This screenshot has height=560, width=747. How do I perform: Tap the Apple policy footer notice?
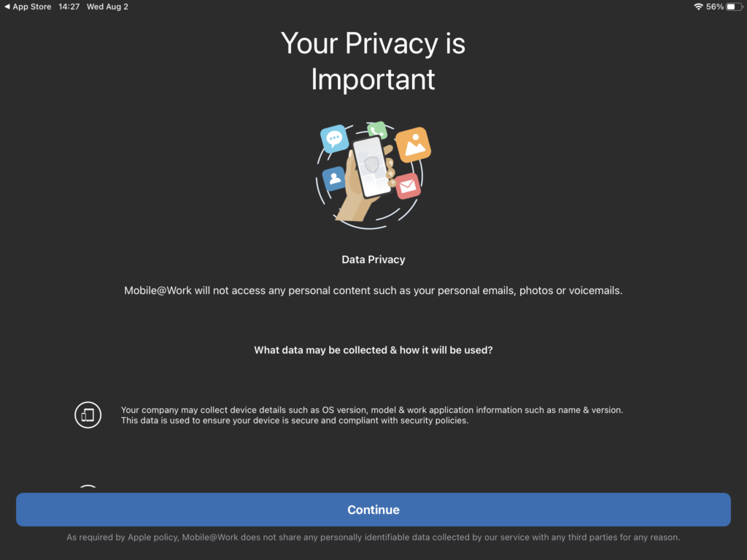click(x=373, y=537)
